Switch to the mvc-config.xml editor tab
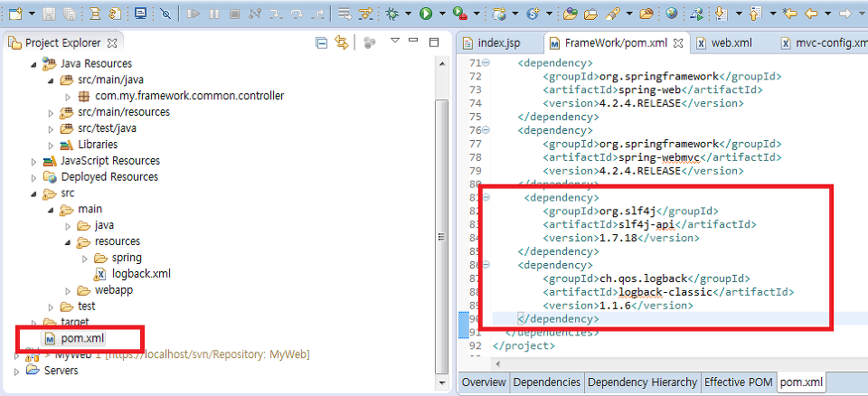The height and width of the screenshot is (396, 868). click(824, 43)
